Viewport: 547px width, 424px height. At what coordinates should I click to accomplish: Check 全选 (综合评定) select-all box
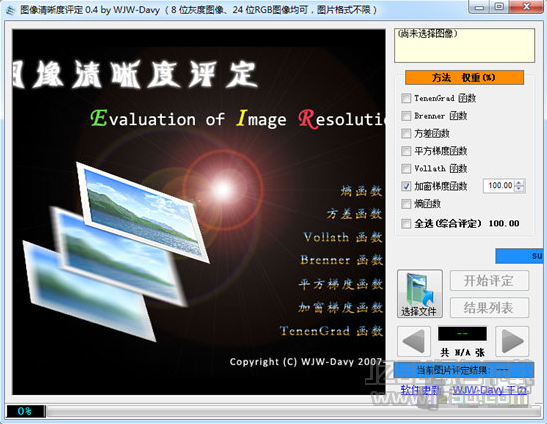(x=406, y=223)
